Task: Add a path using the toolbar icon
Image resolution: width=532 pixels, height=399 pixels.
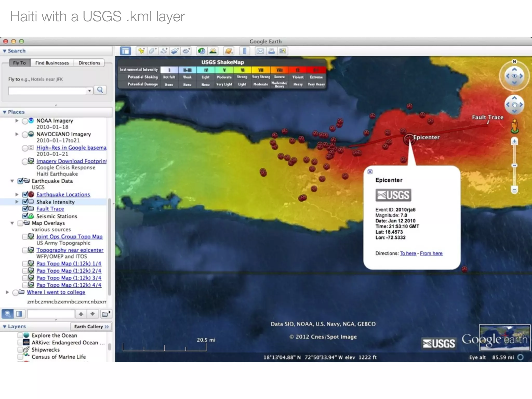Action: (164, 51)
